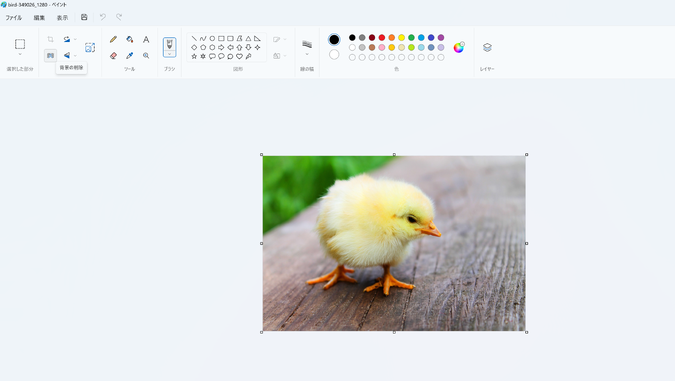Choose the heart shape
This screenshot has width=675, height=381.
(x=239, y=56)
